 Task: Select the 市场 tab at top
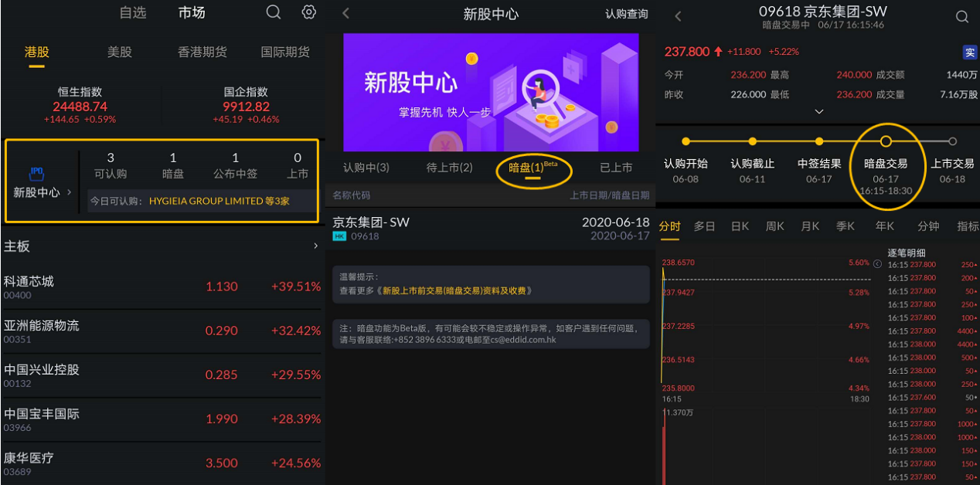click(192, 12)
